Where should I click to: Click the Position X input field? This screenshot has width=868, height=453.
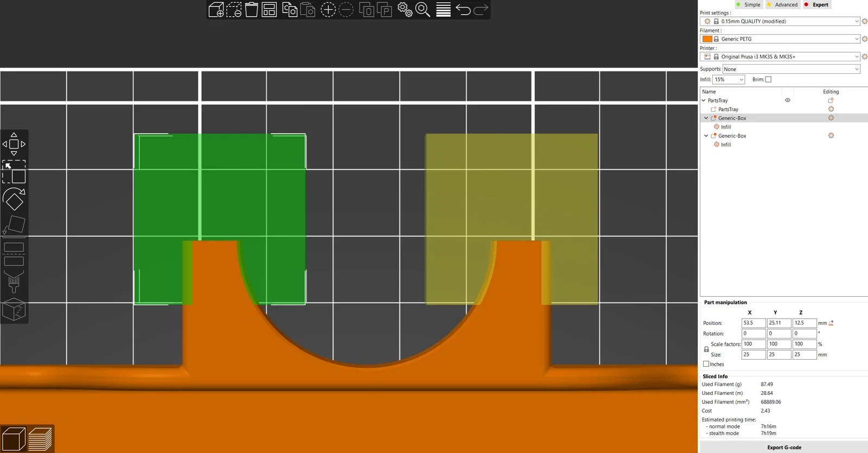[x=754, y=323]
